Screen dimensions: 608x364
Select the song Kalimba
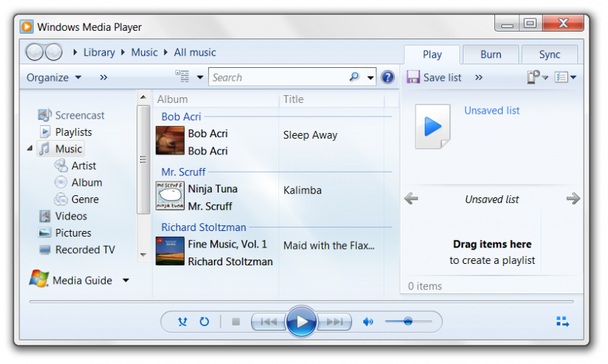(x=303, y=190)
